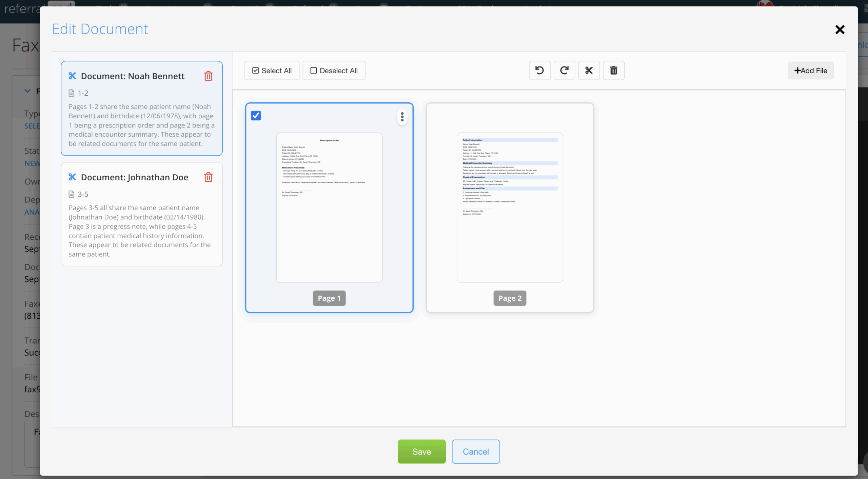Open Page 1 three-dot options menu
The image size is (868, 479).
(402, 117)
